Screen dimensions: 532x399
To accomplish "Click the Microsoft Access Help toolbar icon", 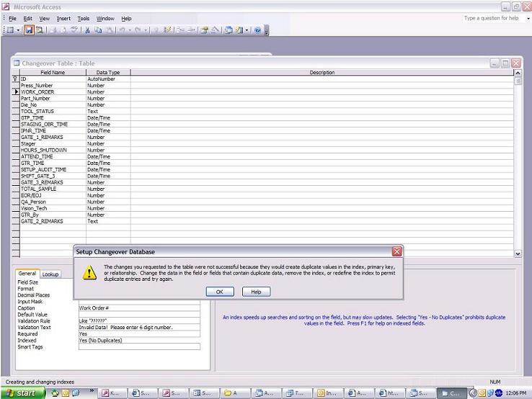I will click(257, 30).
